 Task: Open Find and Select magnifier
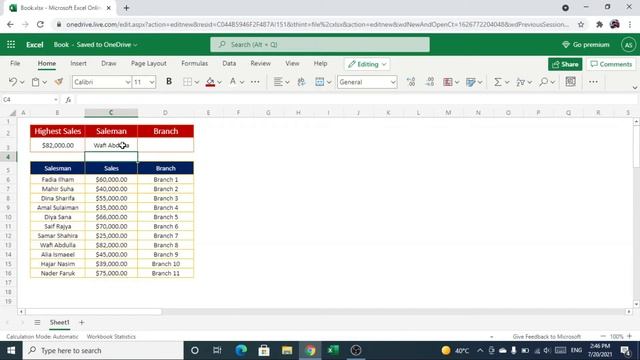pos(543,82)
